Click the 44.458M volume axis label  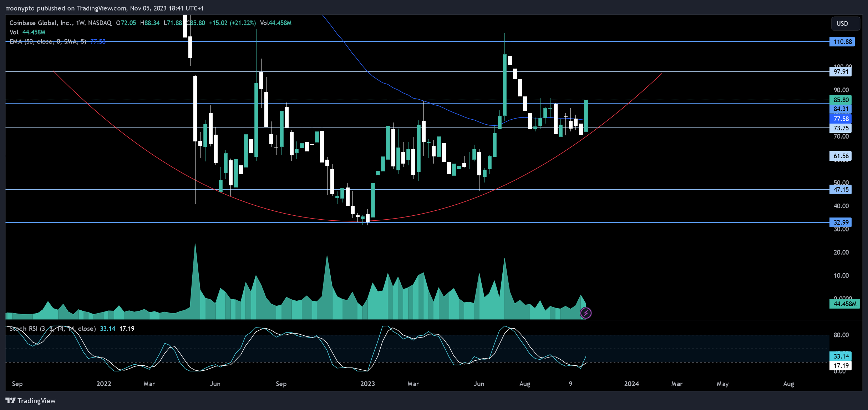pos(844,304)
